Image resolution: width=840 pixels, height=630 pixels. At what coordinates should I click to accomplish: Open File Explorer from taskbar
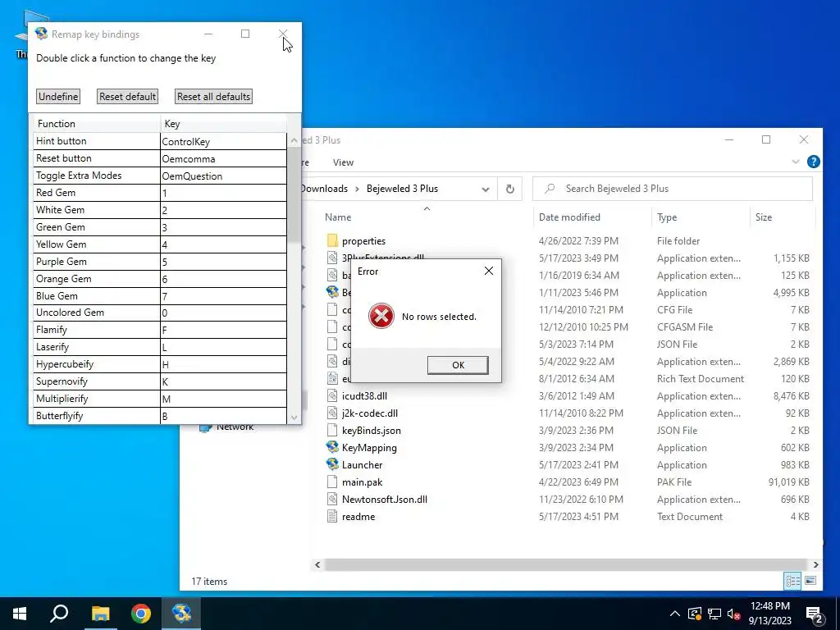pyautogui.click(x=100, y=614)
